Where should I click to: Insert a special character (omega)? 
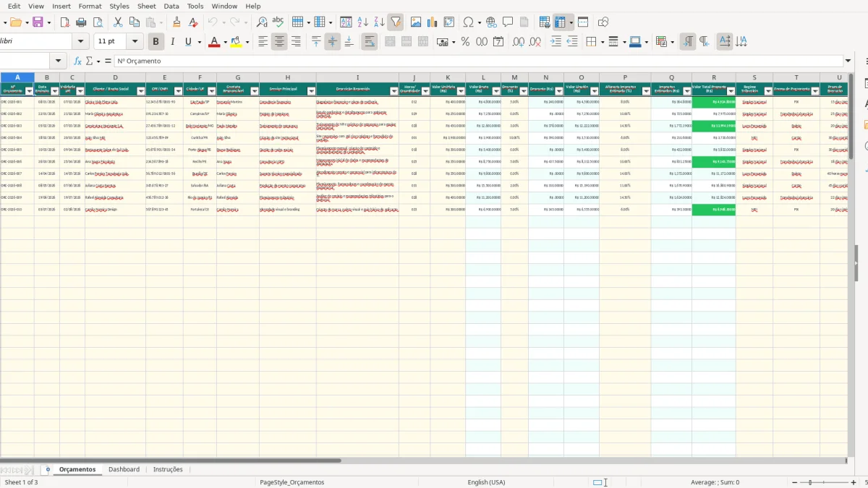click(x=468, y=22)
